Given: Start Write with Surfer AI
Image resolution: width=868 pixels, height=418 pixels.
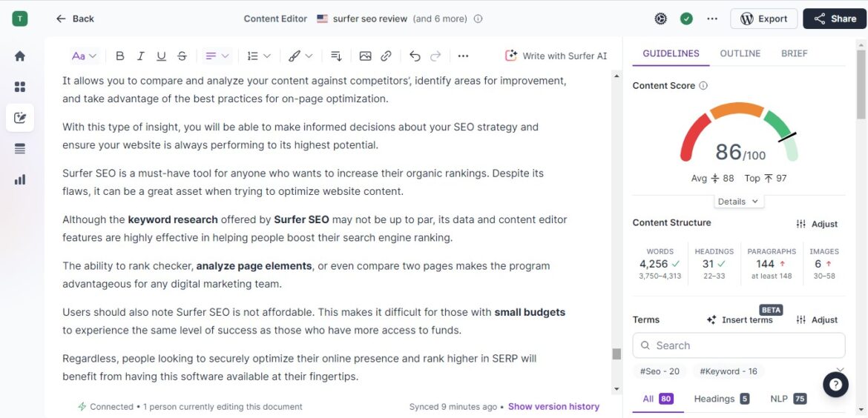Looking at the screenshot, I should pos(556,56).
